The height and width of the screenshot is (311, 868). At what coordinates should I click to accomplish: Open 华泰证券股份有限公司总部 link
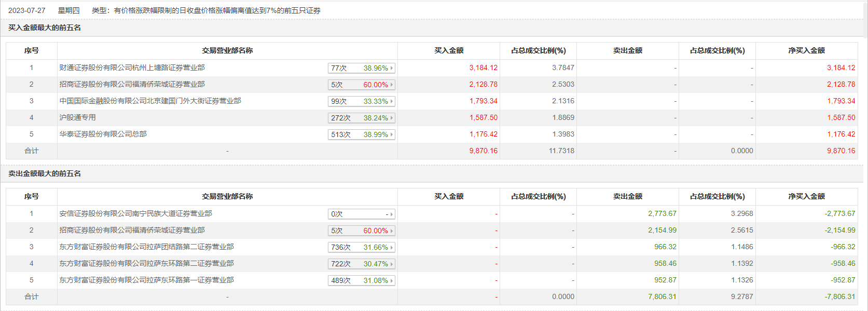[x=103, y=134]
